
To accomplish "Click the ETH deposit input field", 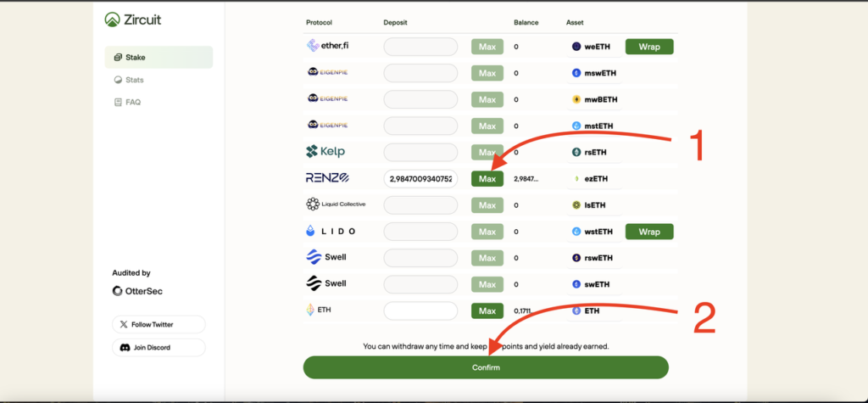I will (x=420, y=311).
